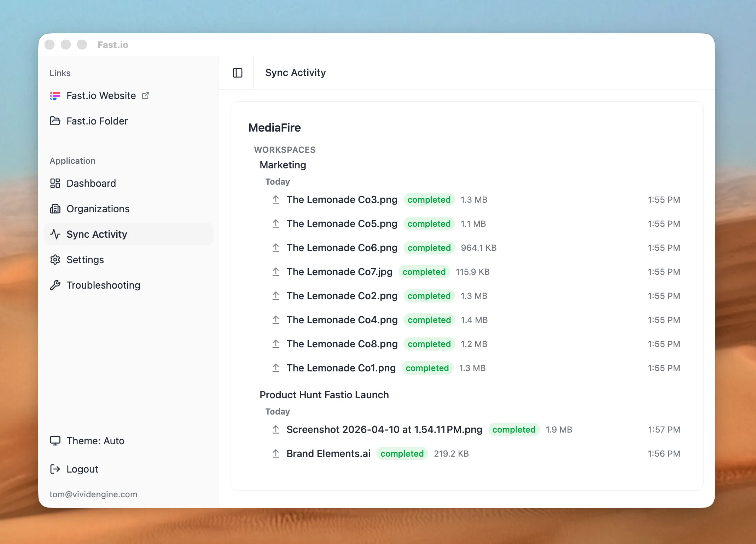Click the Troubleshooting wrench icon
The width and height of the screenshot is (756, 544).
click(56, 285)
